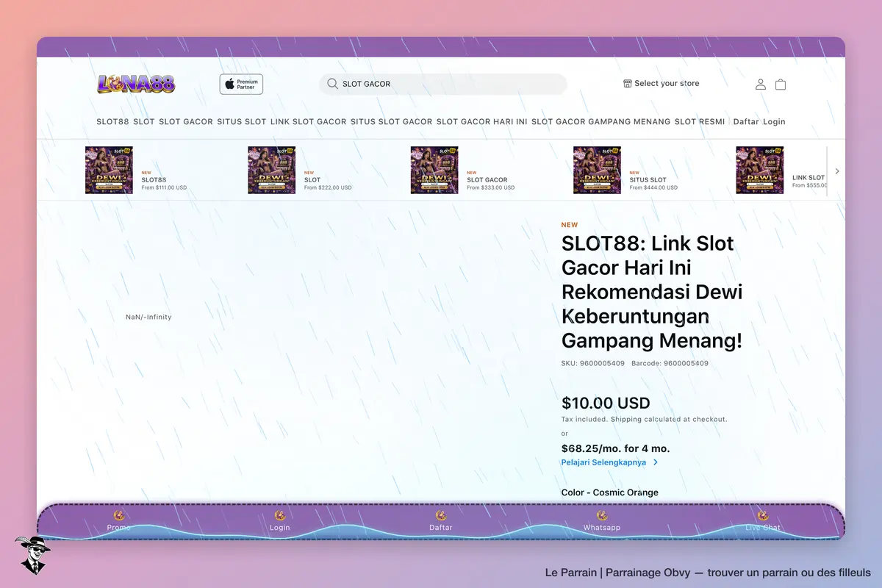
Task: Click Login in the top navigation
Action: (775, 122)
